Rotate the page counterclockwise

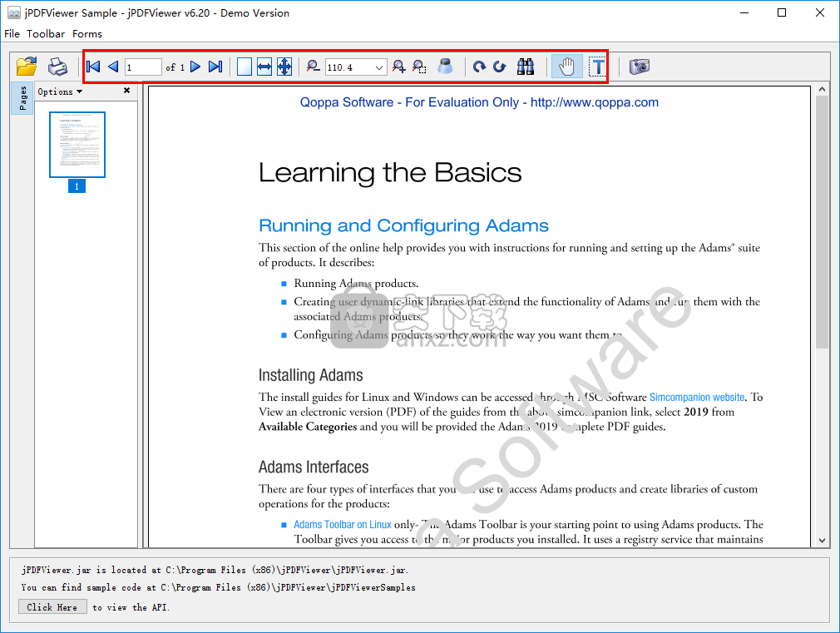[499, 67]
